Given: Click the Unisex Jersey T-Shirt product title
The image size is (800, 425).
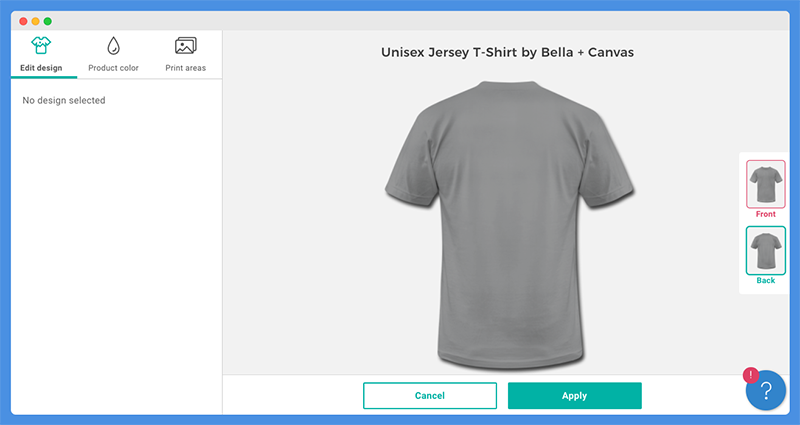Looking at the screenshot, I should [508, 53].
